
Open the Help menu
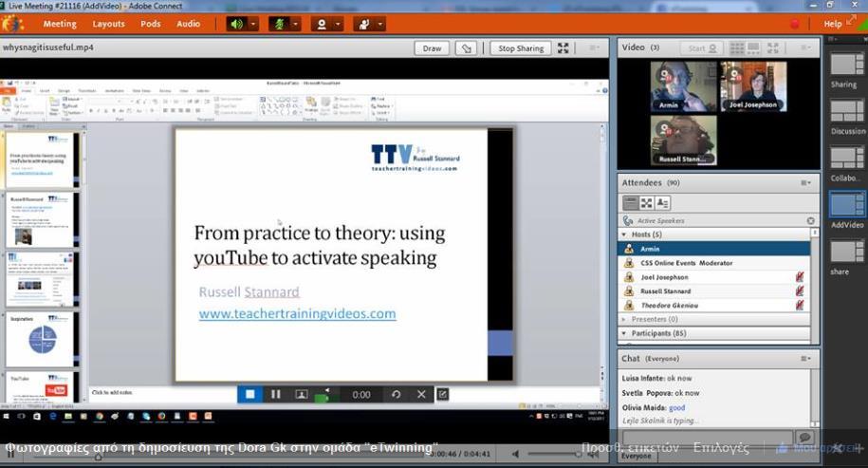[833, 24]
